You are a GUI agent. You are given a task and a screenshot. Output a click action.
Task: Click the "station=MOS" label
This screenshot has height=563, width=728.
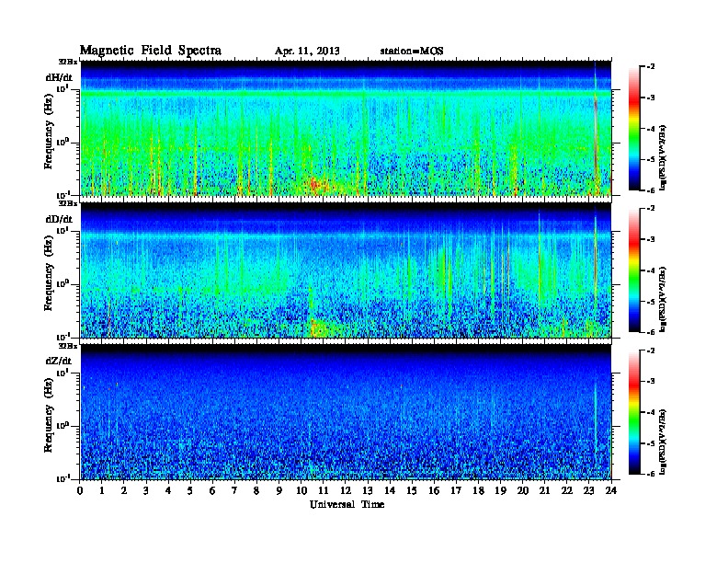(412, 52)
